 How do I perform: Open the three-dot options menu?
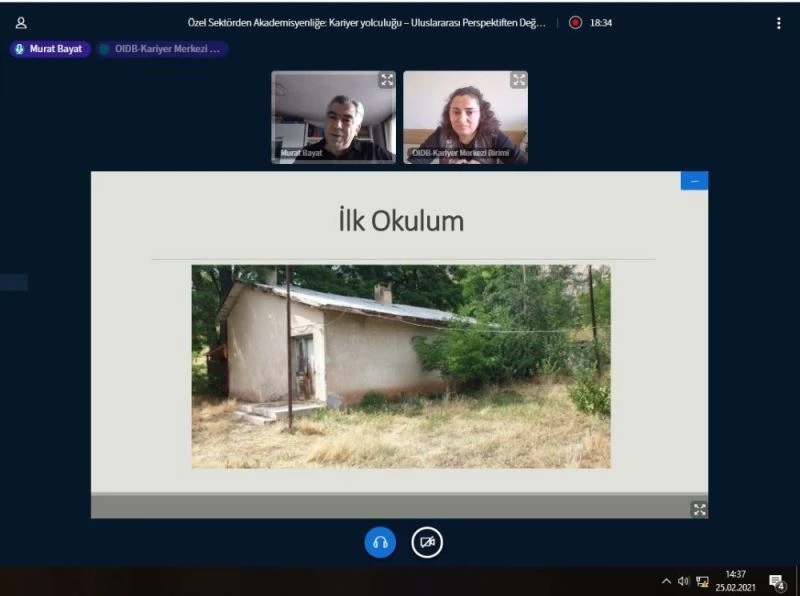tap(779, 23)
